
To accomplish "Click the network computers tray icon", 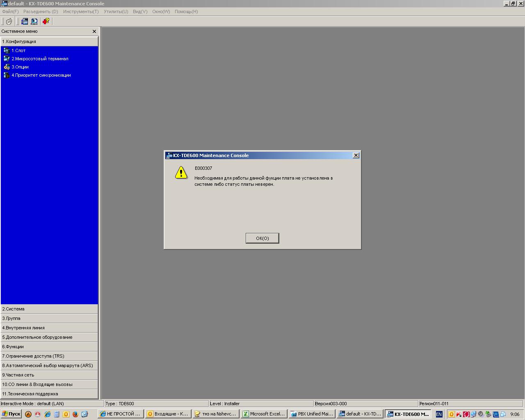I will click(473, 414).
